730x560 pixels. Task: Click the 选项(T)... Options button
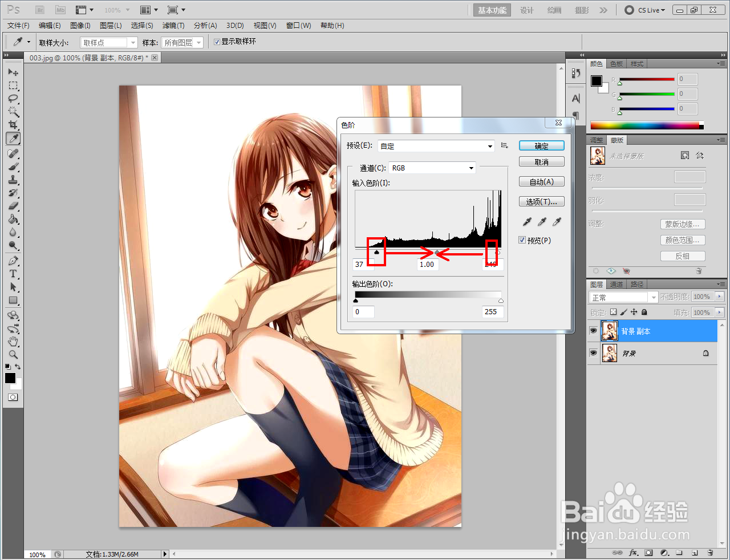pos(542,201)
